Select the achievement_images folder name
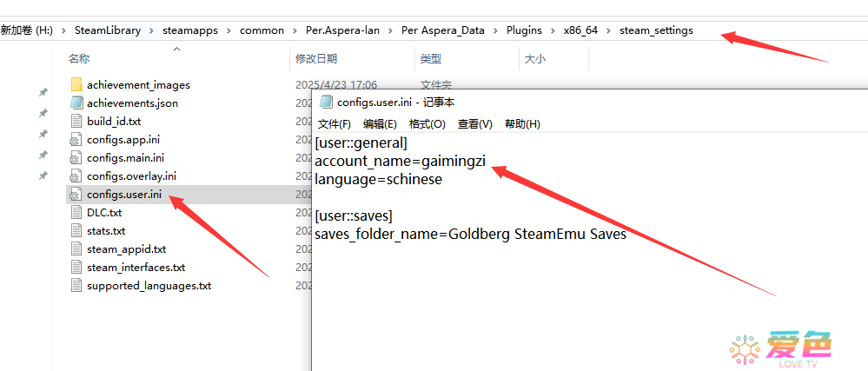Viewport: 868px width, 371px height. [x=138, y=85]
